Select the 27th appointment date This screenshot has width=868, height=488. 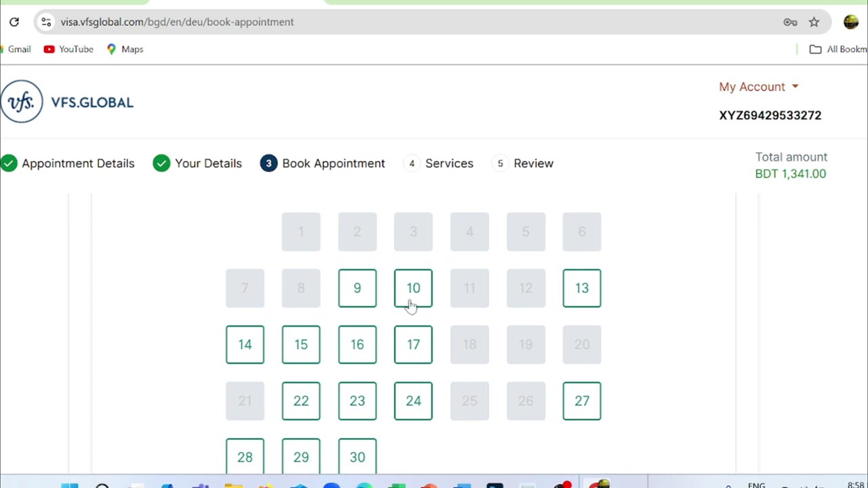point(582,401)
